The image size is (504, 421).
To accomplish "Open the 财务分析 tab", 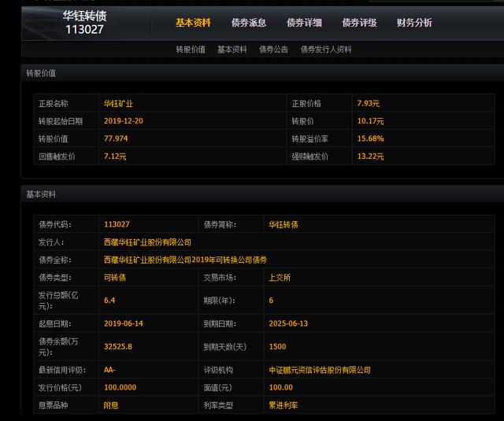I will point(414,23).
